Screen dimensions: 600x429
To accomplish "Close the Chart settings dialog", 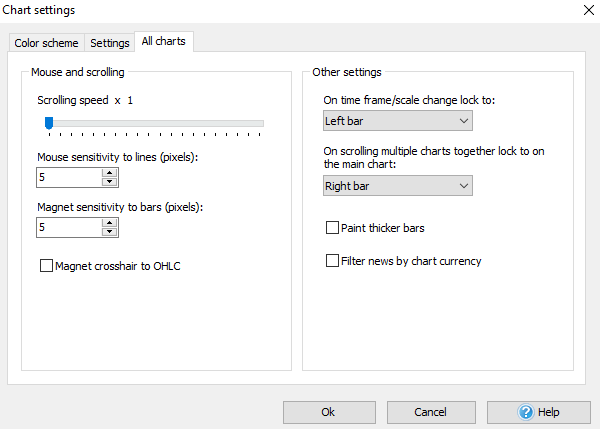I will point(587,10).
